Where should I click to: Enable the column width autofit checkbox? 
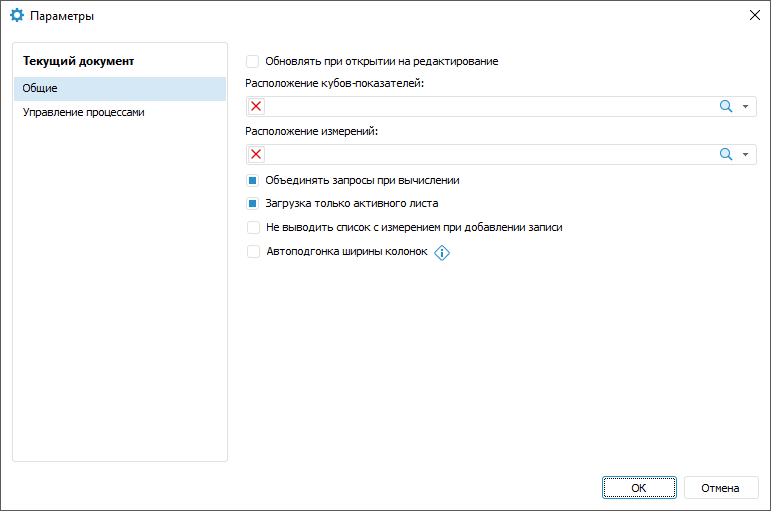[x=253, y=252]
